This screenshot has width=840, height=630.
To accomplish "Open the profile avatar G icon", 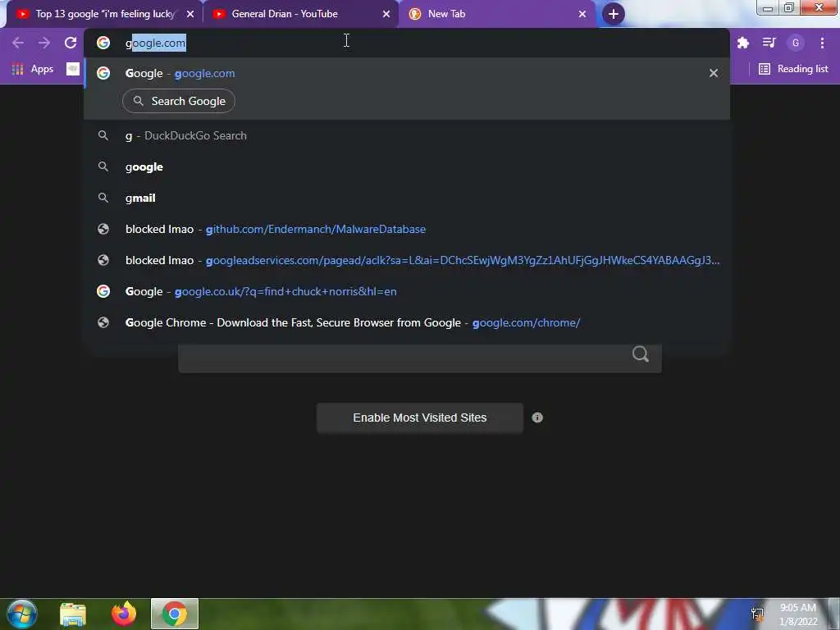I will coord(796,43).
